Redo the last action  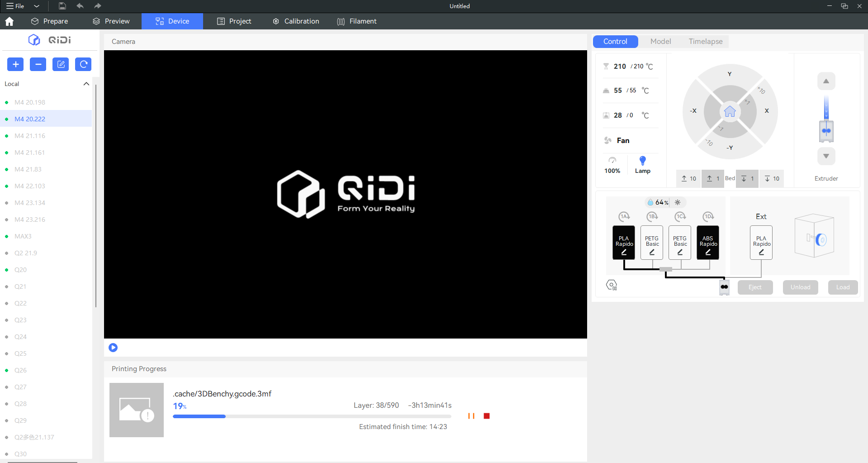coord(97,6)
